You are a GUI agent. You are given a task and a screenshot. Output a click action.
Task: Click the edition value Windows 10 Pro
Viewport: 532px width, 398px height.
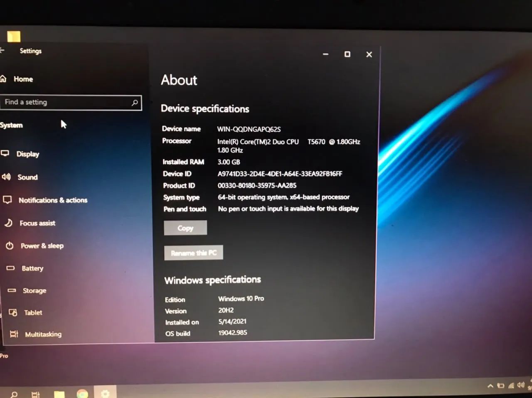241,299
